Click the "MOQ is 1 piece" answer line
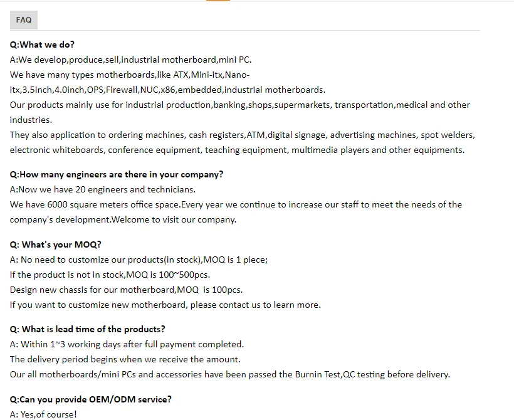Viewport: 514px width, 420px height. click(x=139, y=260)
